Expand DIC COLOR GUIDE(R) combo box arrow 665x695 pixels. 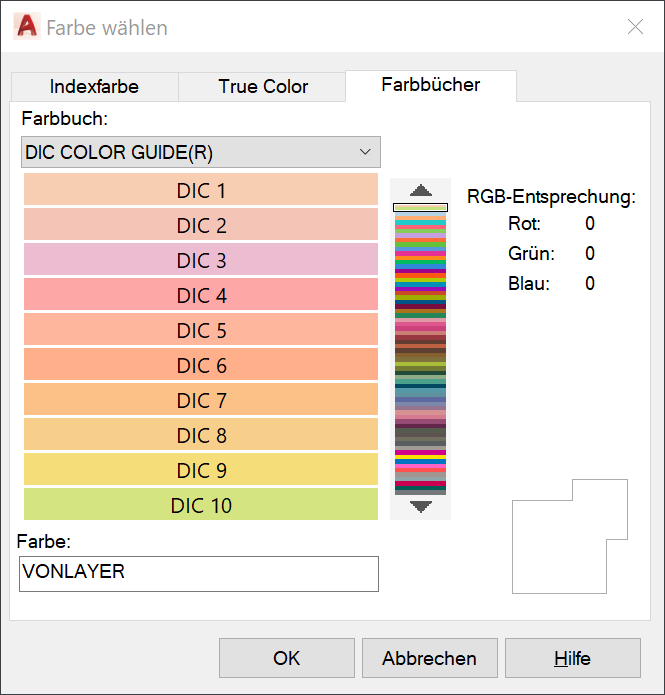[x=365, y=152]
